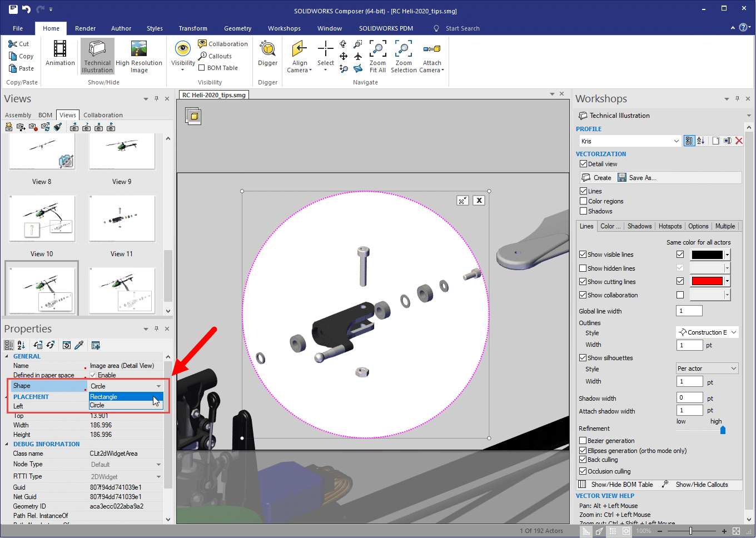The image size is (756, 538).
Task: Select Rectangle from the Shape list
Action: [126, 397]
